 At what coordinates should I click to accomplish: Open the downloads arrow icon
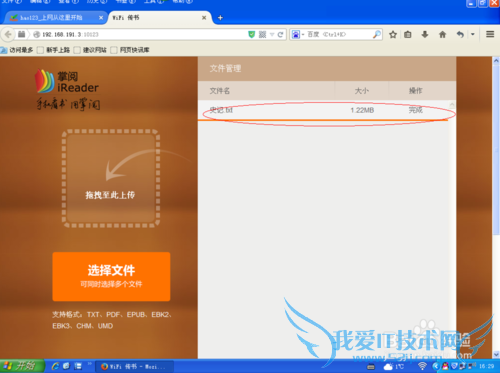(425, 34)
